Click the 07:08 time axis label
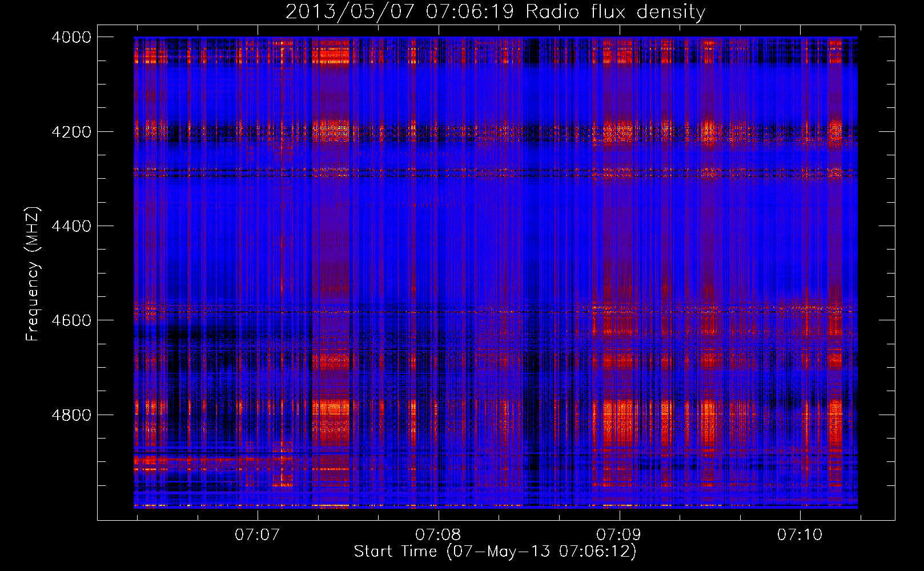 [x=438, y=534]
